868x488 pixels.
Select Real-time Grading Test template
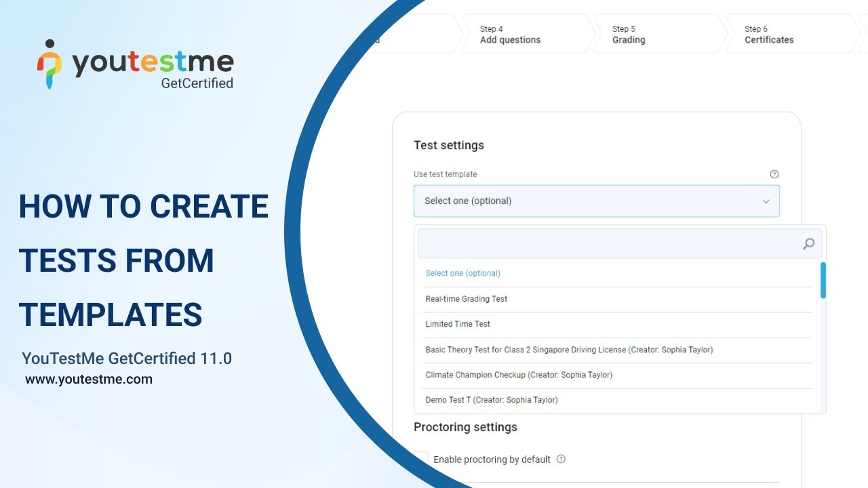[617, 299]
